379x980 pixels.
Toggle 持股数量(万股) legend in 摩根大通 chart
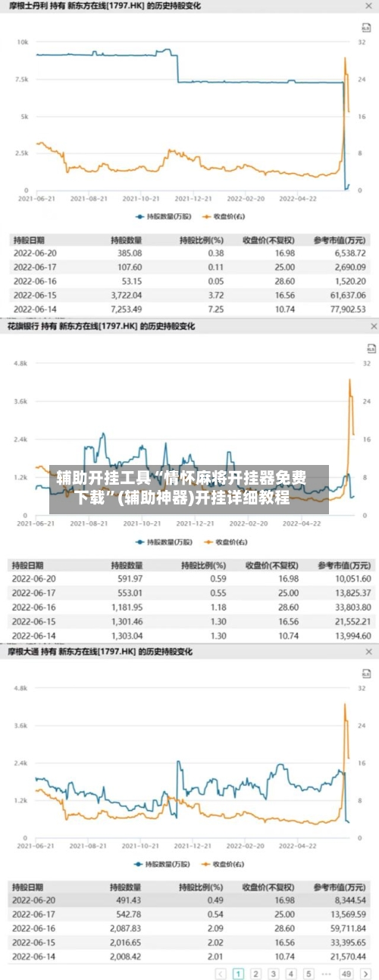pyautogui.click(x=163, y=864)
